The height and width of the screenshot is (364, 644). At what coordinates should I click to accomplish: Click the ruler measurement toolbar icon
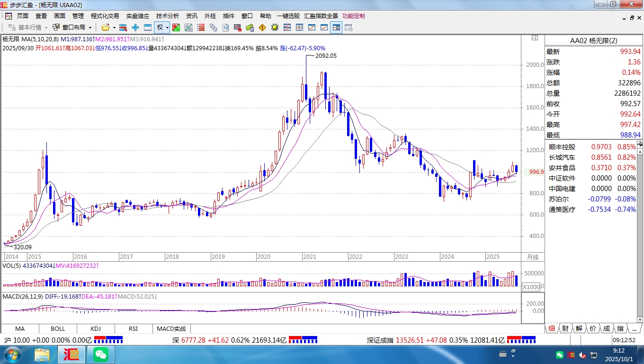click(x=148, y=27)
